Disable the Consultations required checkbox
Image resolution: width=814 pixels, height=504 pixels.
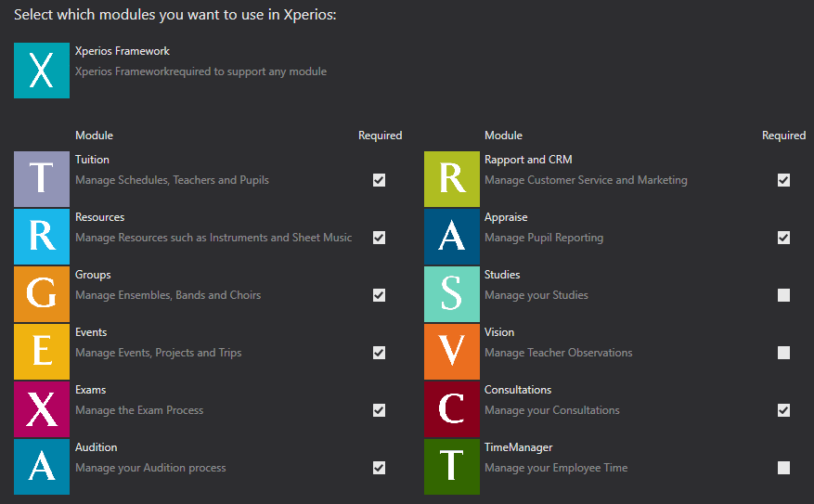click(x=783, y=410)
